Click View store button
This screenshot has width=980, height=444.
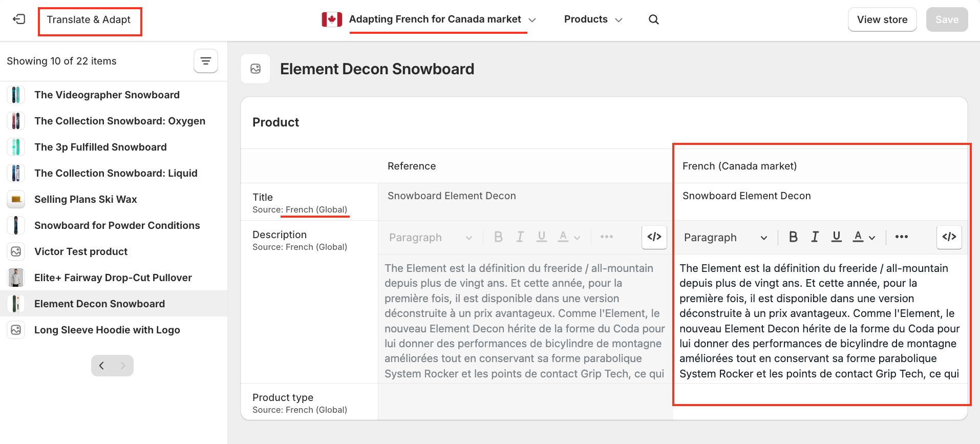pyautogui.click(x=882, y=19)
